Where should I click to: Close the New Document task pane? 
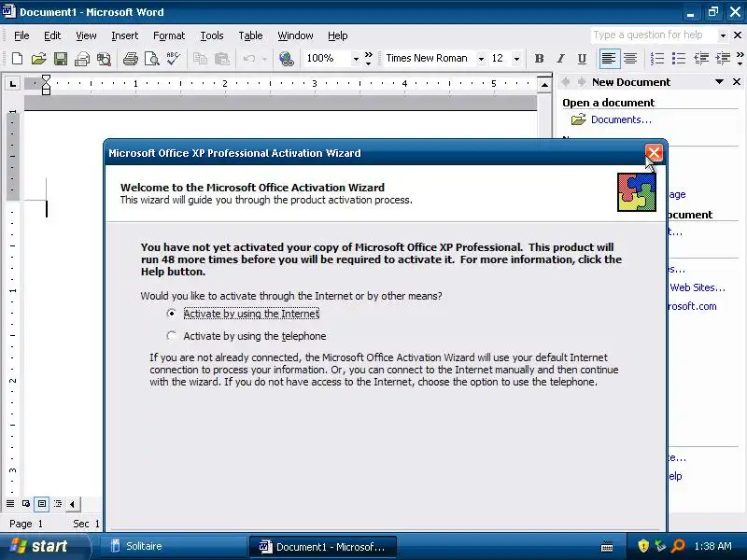coord(737,82)
